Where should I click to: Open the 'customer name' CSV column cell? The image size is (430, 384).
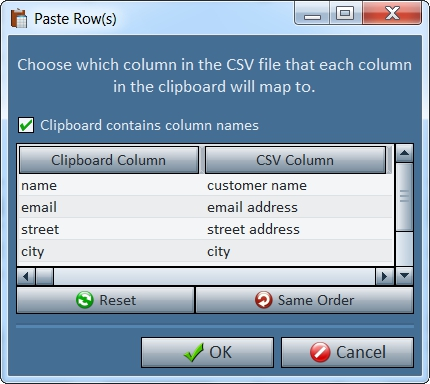coord(299,185)
